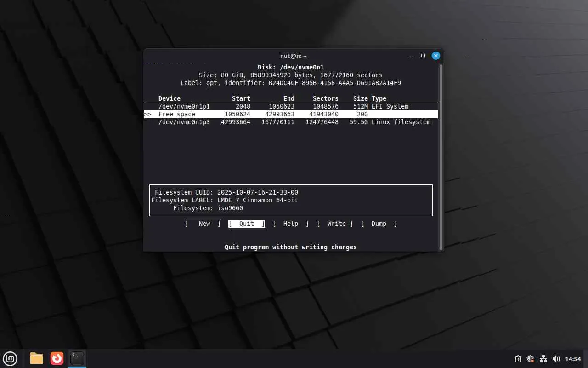The image size is (588, 368).
Task: Click the "Label: gpt, identifier" line
Action: coord(291,83)
